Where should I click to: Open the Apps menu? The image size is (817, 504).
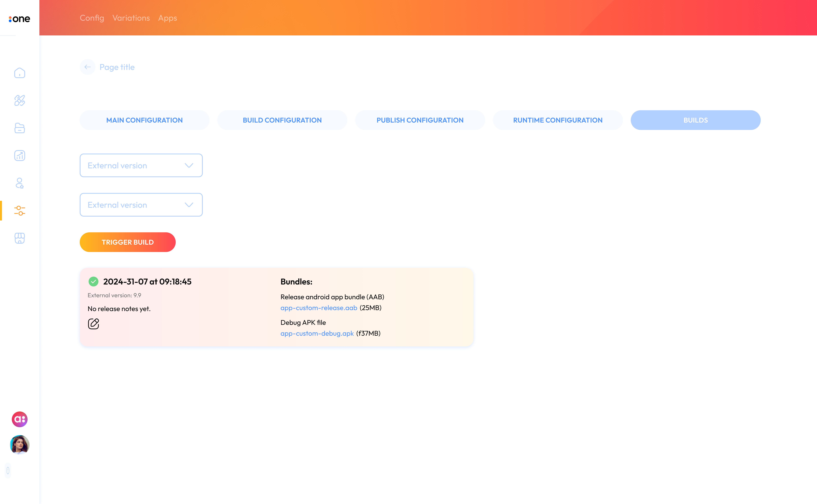[x=168, y=18]
